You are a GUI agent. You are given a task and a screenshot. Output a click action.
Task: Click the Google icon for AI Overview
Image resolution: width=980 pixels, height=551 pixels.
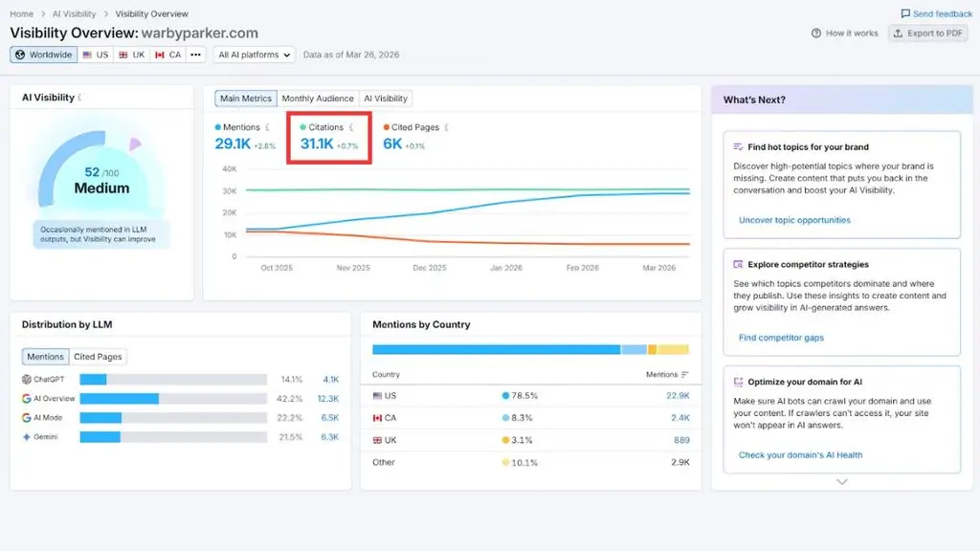point(26,399)
